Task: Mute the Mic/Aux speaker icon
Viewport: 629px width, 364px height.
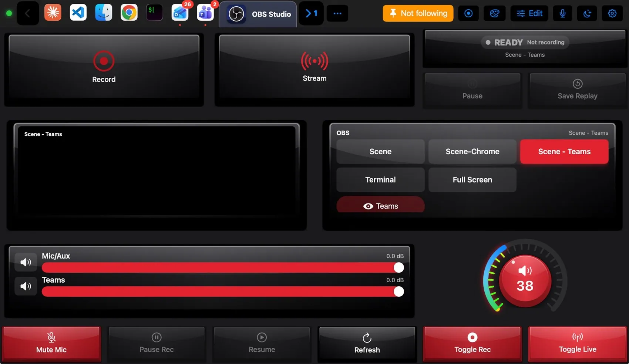Action: click(26, 262)
